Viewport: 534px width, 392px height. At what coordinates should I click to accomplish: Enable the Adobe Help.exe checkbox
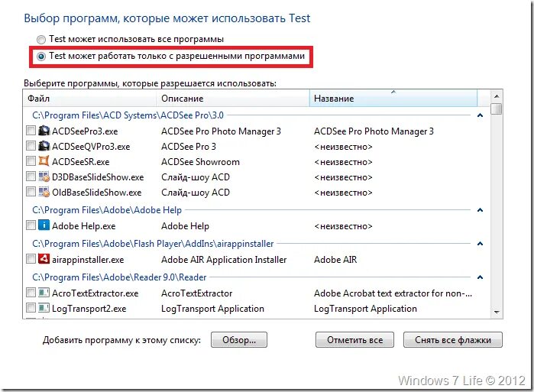[x=31, y=226]
